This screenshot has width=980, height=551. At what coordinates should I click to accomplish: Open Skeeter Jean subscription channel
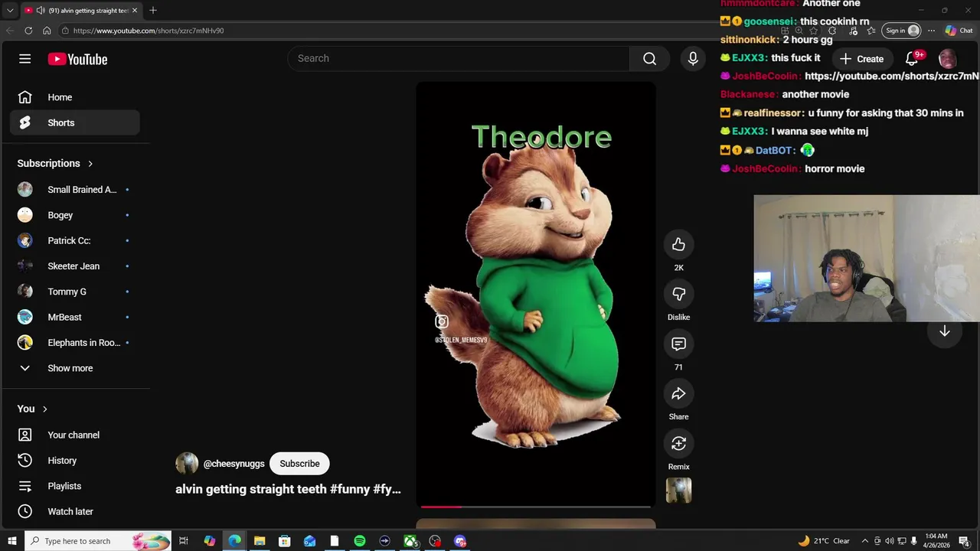(75, 266)
